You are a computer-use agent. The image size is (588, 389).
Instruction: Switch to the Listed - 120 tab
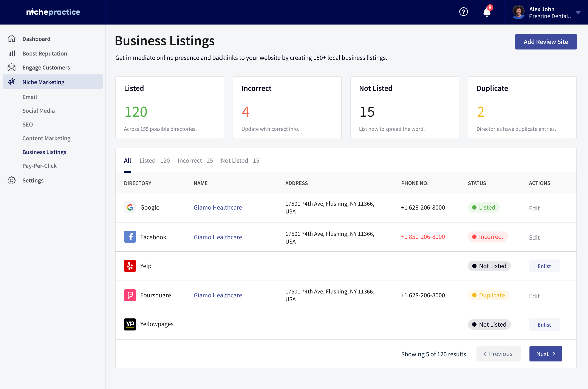(155, 161)
